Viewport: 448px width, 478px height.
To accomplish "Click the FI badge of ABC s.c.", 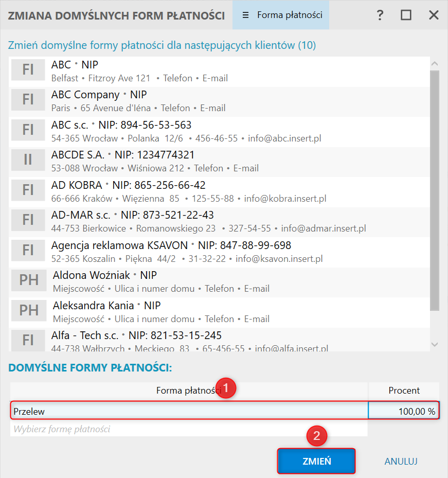I will coord(28,130).
